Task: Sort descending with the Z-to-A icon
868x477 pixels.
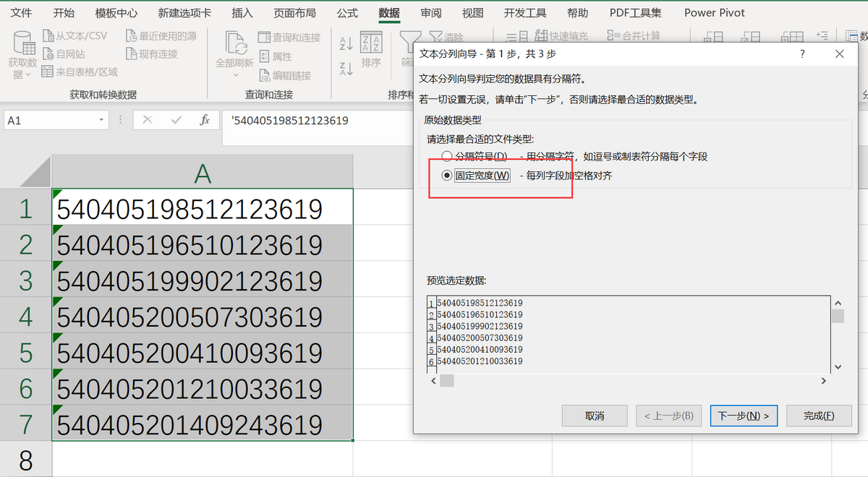Action: 346,69
